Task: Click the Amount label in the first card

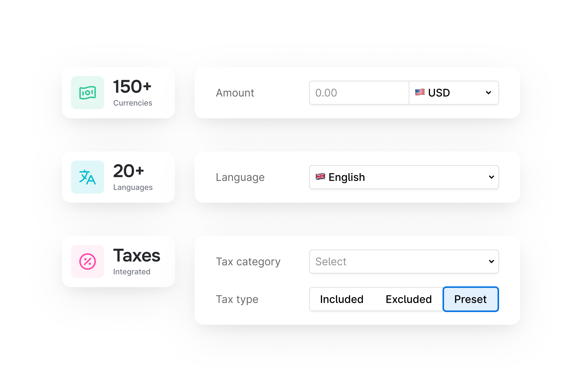Action: click(x=235, y=93)
